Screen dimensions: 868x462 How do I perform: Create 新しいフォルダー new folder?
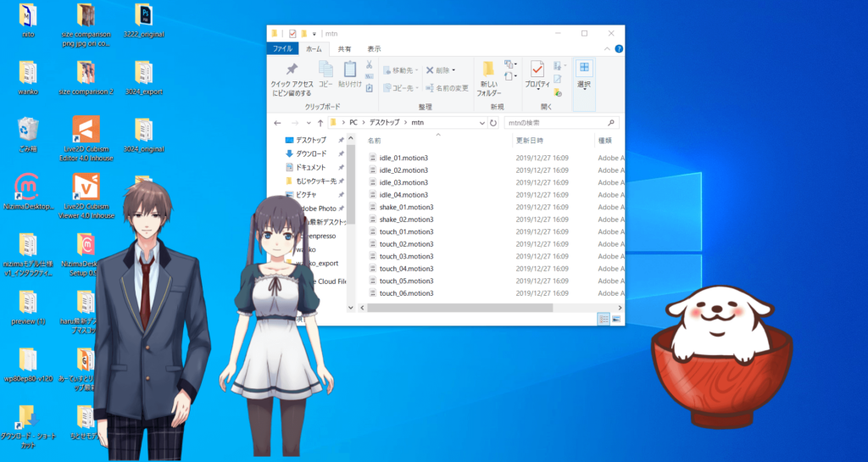[x=489, y=79]
